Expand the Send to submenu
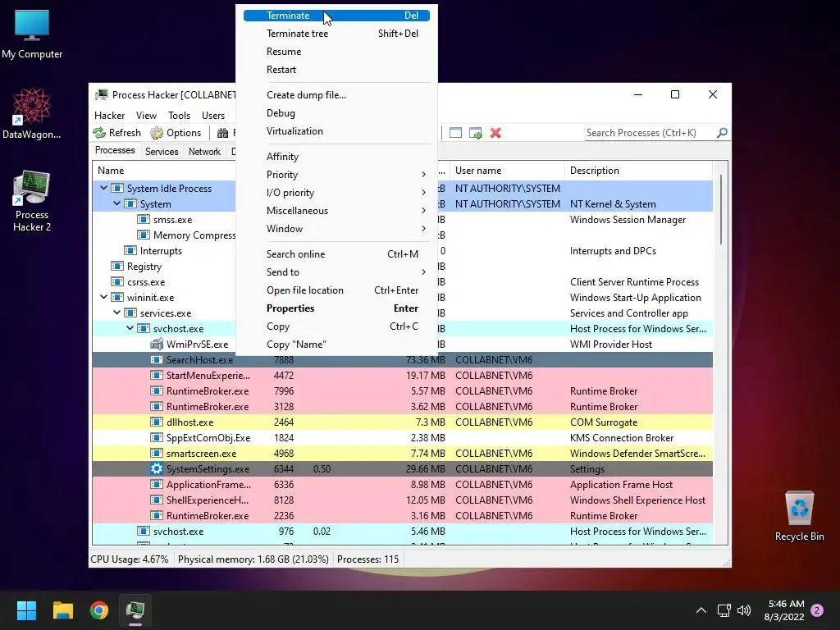 click(x=336, y=272)
